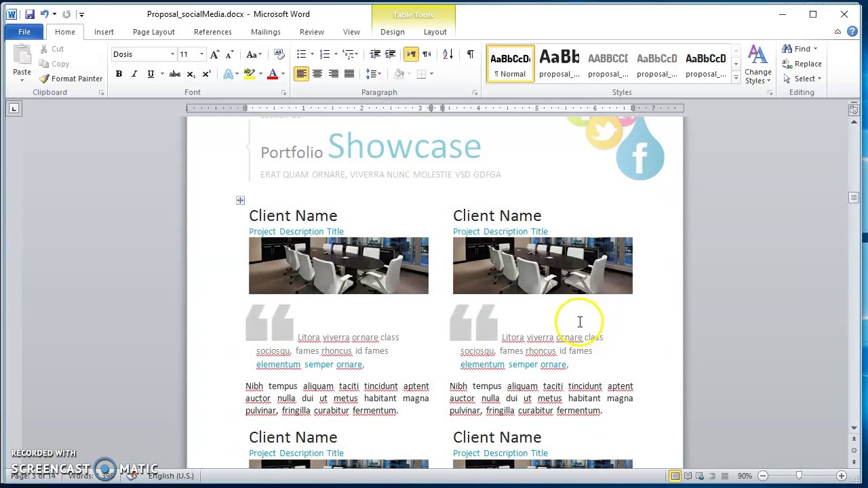Open the font size 11 dropdown
Viewport: 868px width, 488px height.
201,54
